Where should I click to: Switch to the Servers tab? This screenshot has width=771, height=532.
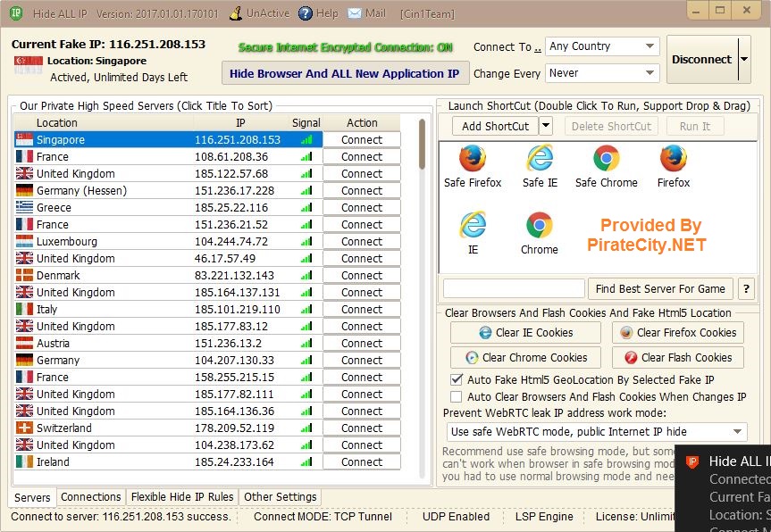pyautogui.click(x=32, y=497)
